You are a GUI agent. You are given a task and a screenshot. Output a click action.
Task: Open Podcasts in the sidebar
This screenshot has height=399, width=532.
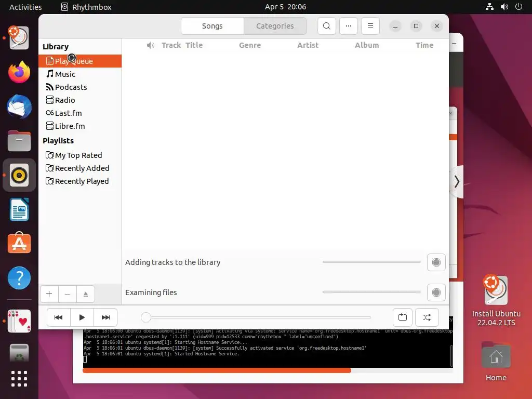point(80,87)
